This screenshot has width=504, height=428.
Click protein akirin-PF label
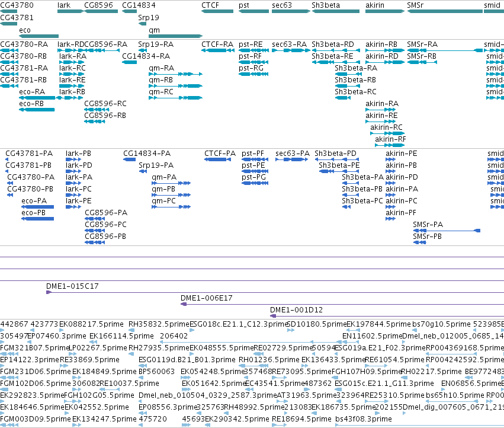(x=401, y=213)
